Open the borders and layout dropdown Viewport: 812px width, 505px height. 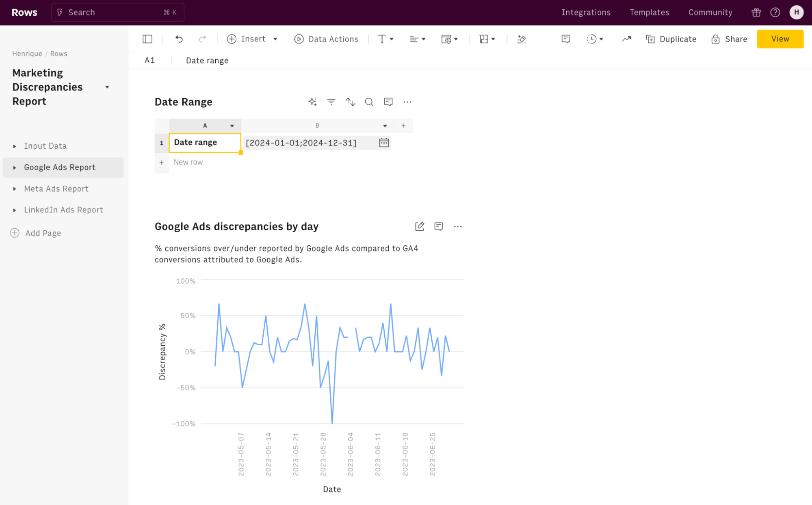point(487,39)
